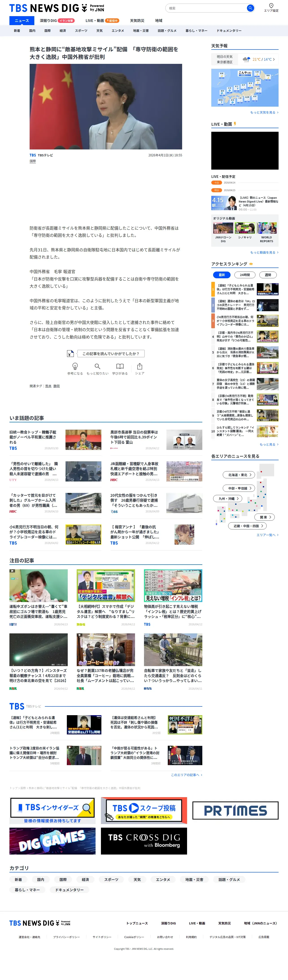Open the 地域 tab
288x980 pixels.
(x=159, y=21)
